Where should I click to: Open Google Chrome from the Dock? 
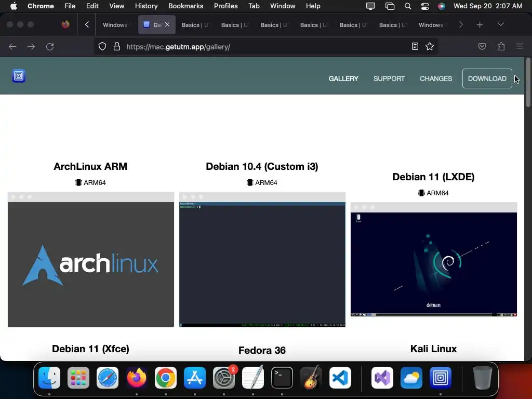(x=166, y=377)
